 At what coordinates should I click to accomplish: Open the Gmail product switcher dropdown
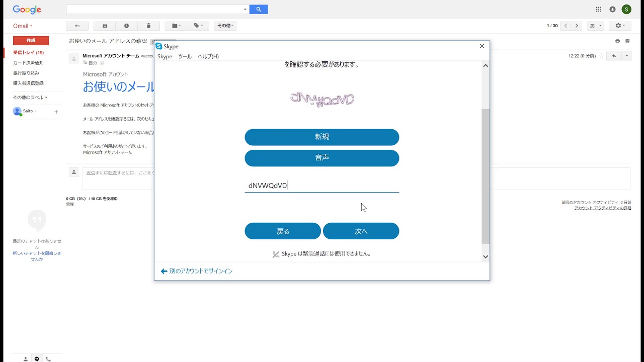pyautogui.click(x=23, y=26)
